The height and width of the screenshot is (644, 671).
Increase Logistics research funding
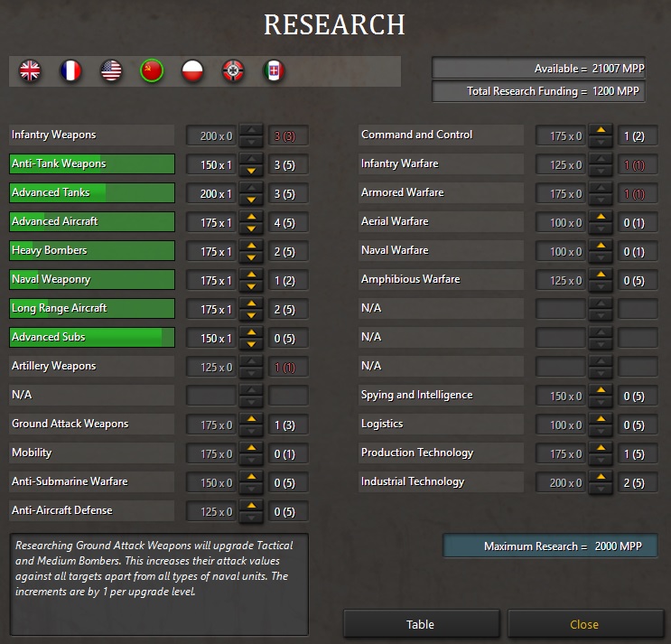[601, 419]
